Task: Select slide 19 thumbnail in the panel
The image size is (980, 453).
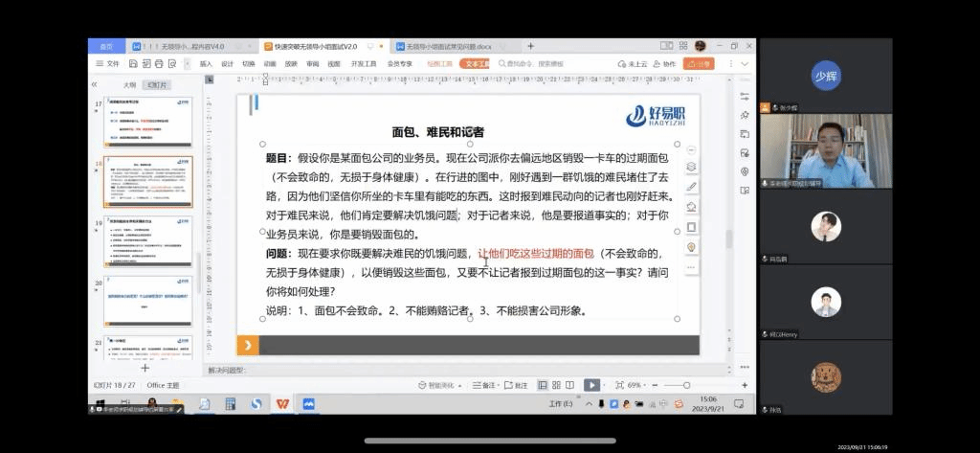Action: coord(147,240)
